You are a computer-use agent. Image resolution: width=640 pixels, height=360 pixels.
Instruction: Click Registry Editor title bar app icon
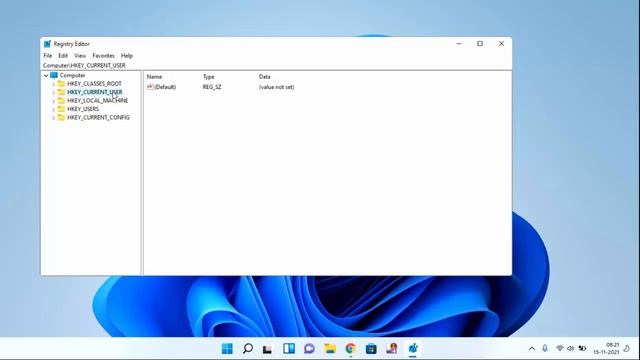[x=47, y=44]
